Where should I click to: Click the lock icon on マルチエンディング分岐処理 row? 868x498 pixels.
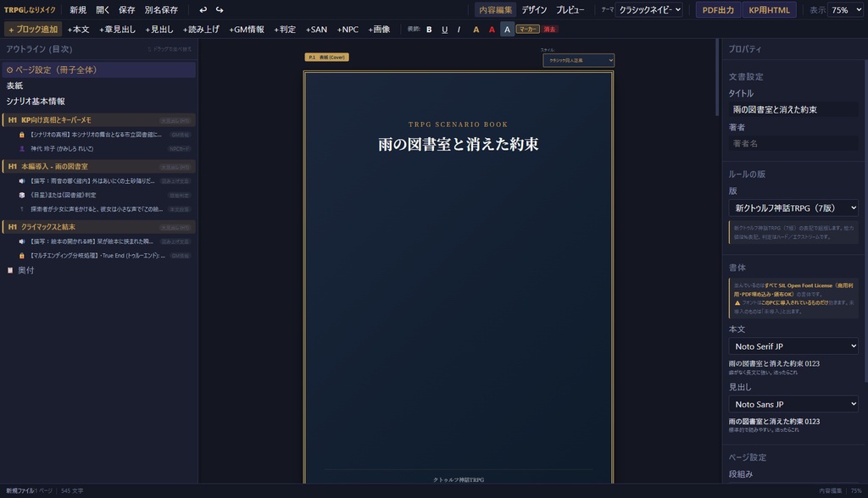tap(22, 256)
